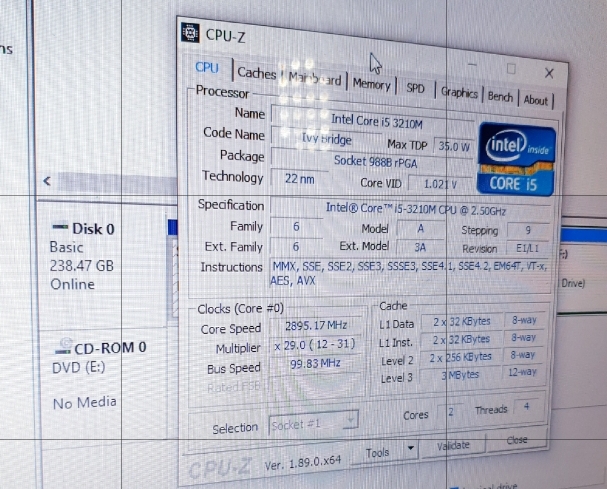Show the Graphics tab
Viewport: 607px width, 489px height.
tap(459, 93)
